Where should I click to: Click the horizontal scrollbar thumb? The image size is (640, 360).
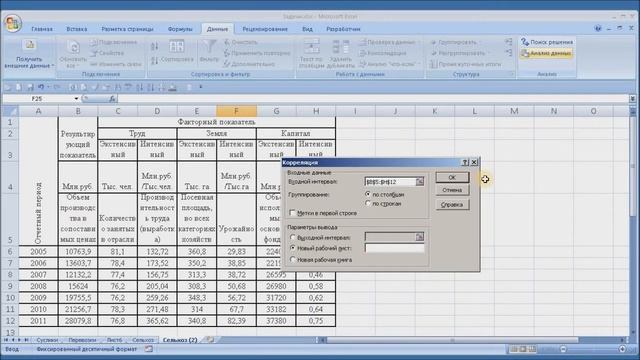coord(452,340)
